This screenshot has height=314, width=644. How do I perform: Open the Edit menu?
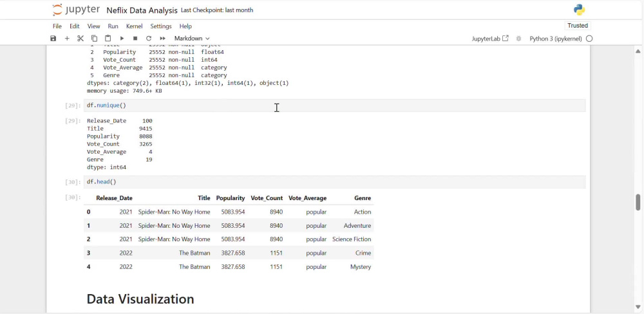(74, 26)
